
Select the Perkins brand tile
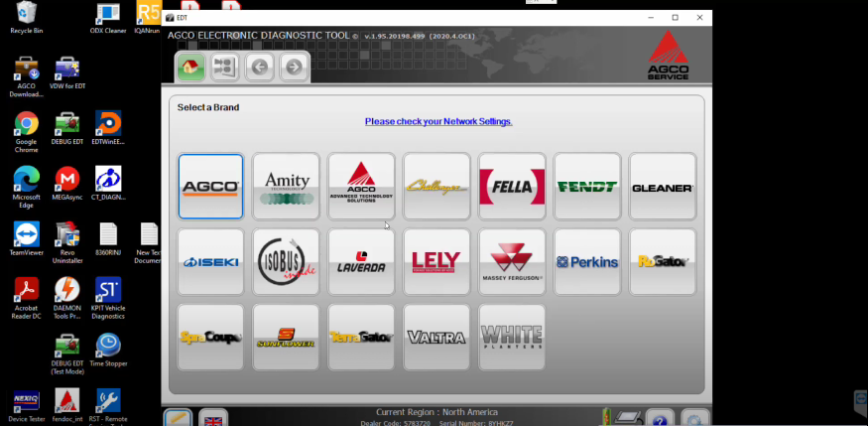[x=586, y=262]
